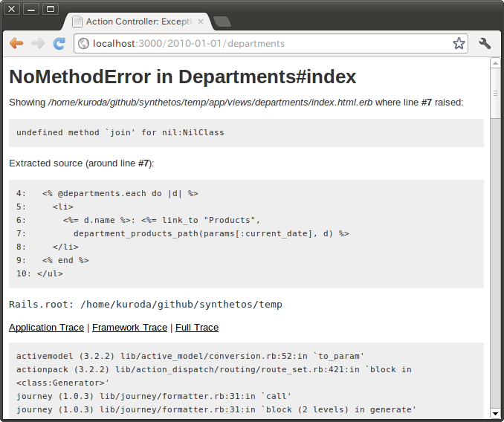The image size is (504, 422).
Task: Click the window menu button in title bar
Action: [12, 9]
